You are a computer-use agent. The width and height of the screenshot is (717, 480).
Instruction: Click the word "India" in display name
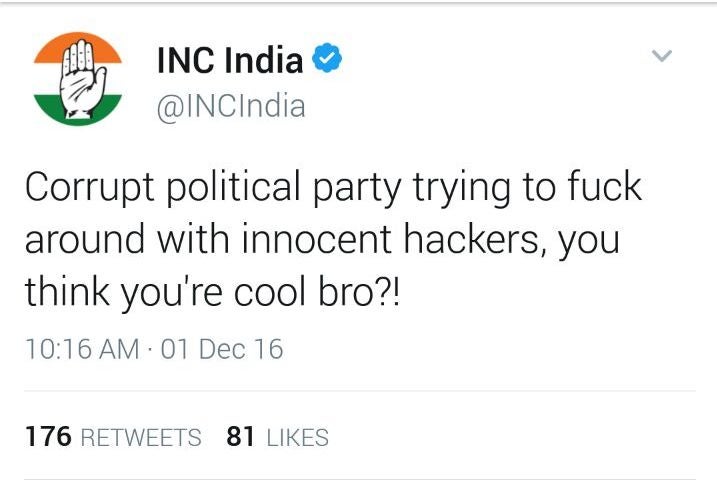coord(265,60)
